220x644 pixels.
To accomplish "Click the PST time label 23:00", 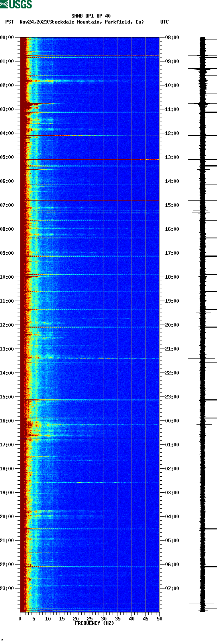I will (x=7, y=589).
